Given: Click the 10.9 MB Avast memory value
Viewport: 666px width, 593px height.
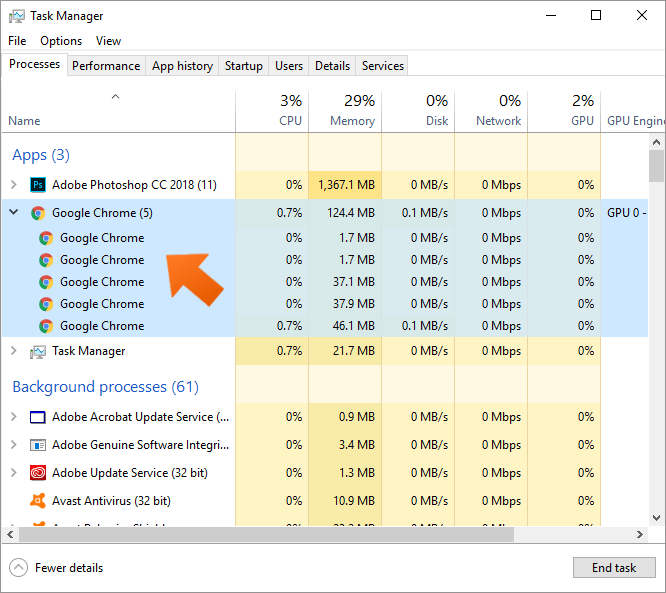Looking at the screenshot, I should point(354,501).
